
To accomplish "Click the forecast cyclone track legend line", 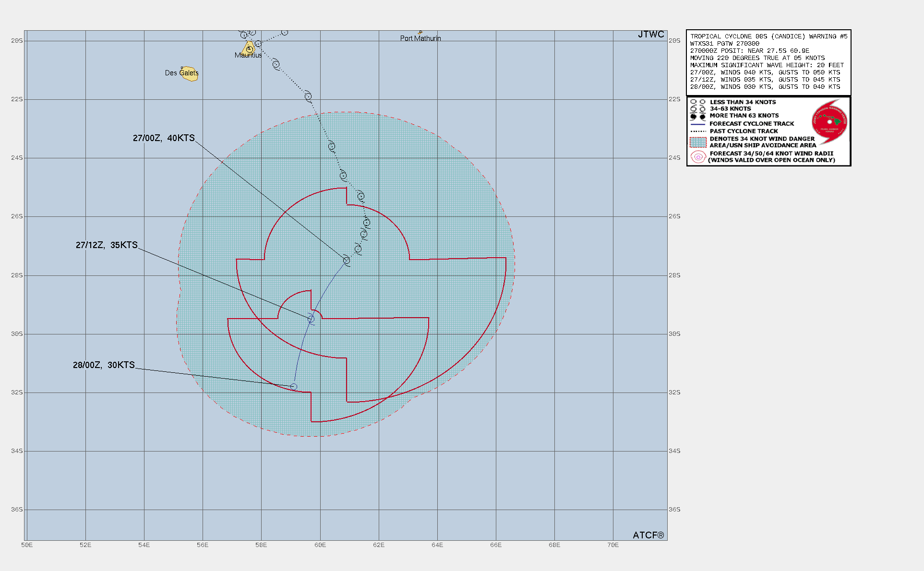I will click(698, 124).
